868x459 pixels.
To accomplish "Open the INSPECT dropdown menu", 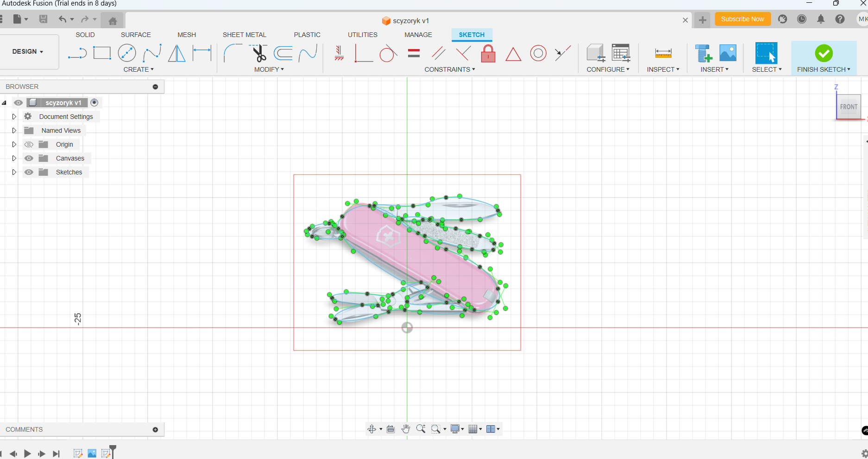I will (663, 69).
